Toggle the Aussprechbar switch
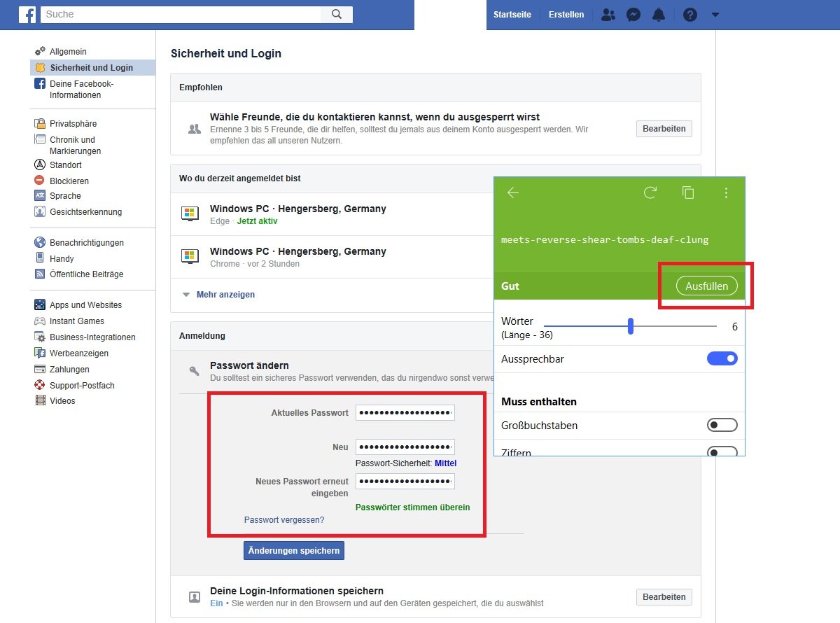Image resolution: width=840 pixels, height=623 pixels. (722, 358)
